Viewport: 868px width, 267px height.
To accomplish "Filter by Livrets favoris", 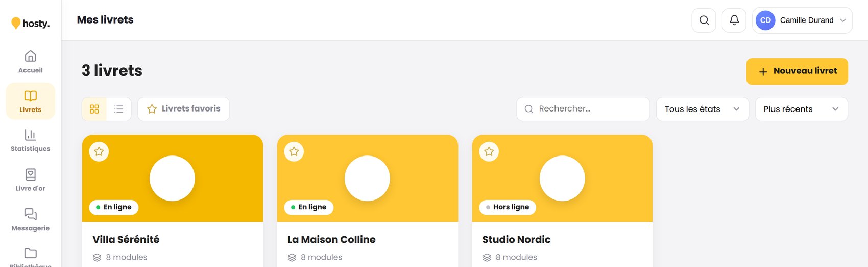I will coord(184,109).
